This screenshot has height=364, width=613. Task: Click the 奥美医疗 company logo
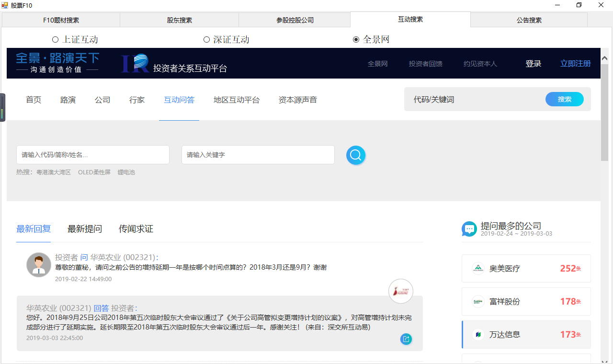coord(478,269)
